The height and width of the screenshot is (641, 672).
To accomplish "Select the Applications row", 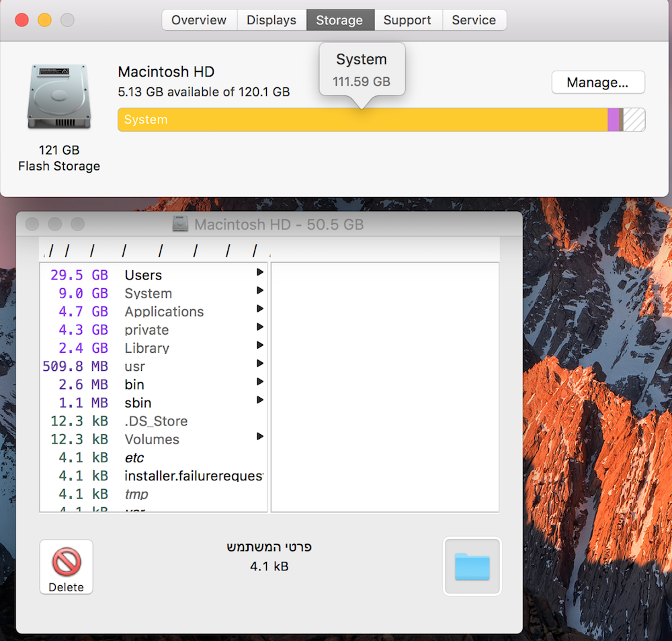I will (x=153, y=312).
